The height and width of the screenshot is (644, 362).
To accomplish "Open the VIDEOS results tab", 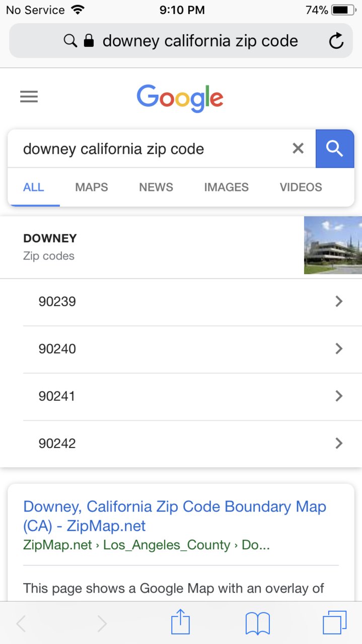I will tap(301, 187).
